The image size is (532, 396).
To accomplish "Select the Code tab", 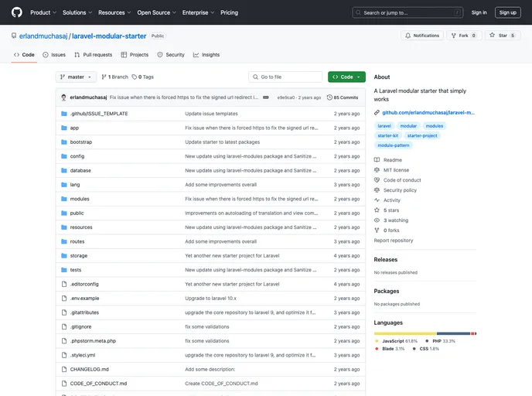I will point(24,55).
